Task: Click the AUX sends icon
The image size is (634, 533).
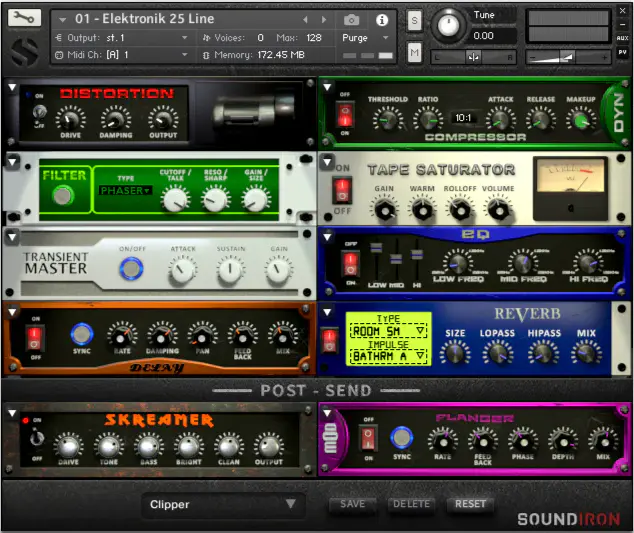Action: (x=622, y=38)
